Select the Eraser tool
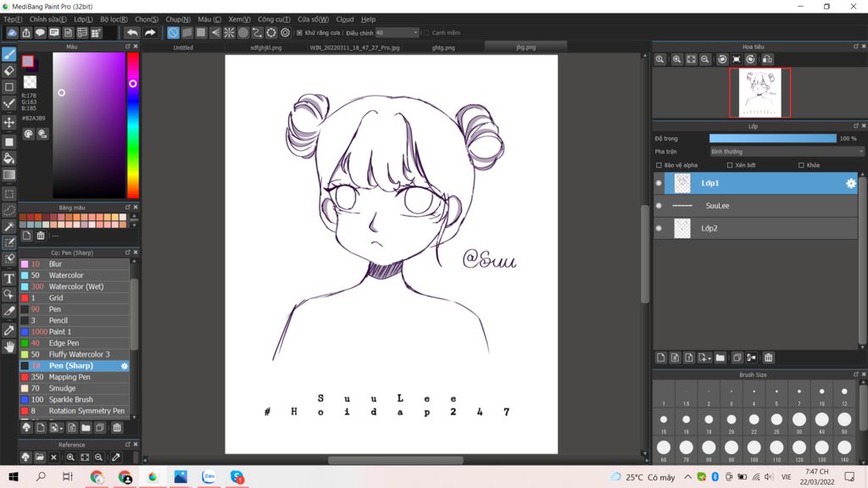This screenshot has width=868, height=488. [x=8, y=71]
